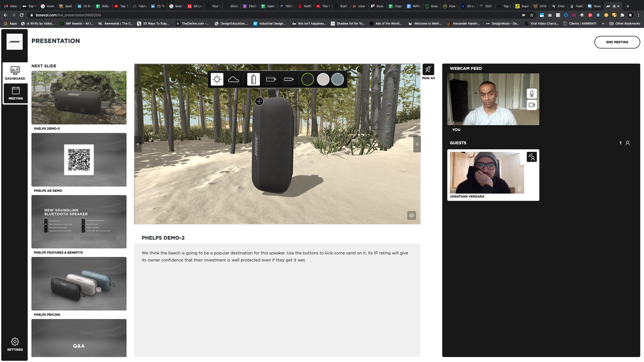
Task: Toggle presentation sound speaker icon
Action: tap(411, 216)
